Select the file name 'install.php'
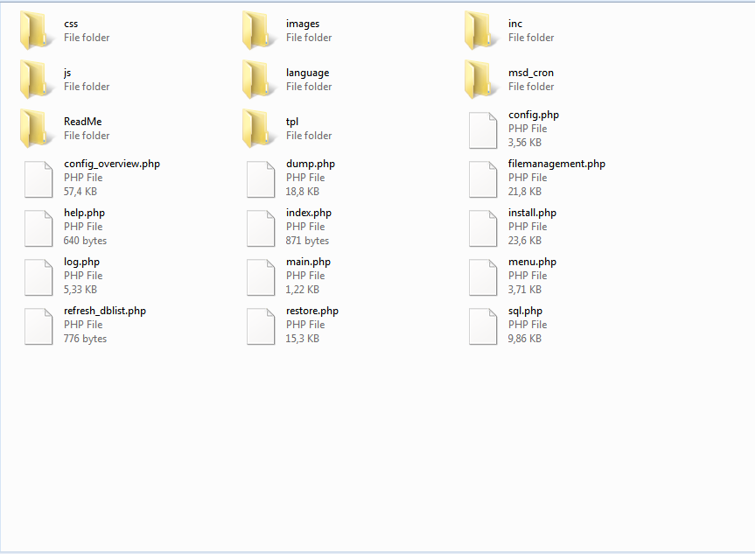 click(532, 214)
